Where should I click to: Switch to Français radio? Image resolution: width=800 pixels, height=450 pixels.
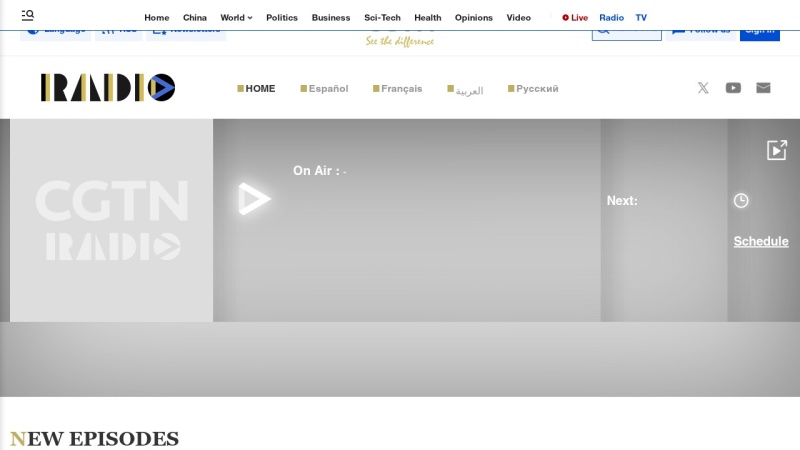(x=397, y=88)
